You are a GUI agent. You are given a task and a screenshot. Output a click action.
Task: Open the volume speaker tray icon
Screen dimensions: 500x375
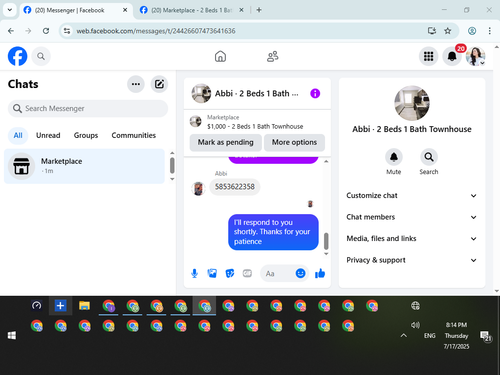coord(415,325)
